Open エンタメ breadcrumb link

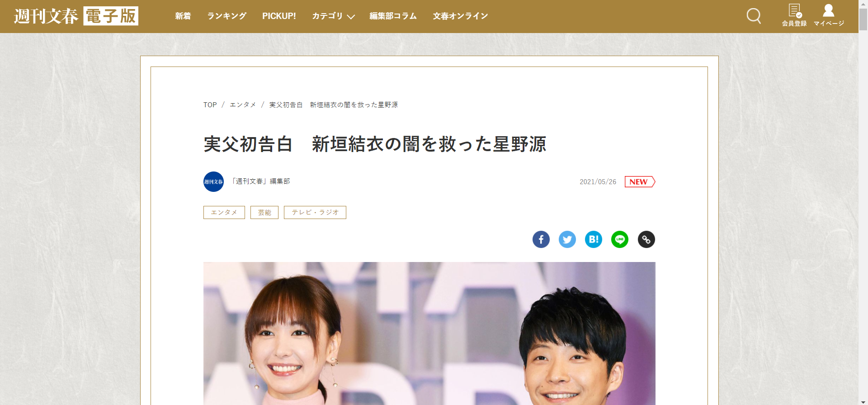pos(243,105)
